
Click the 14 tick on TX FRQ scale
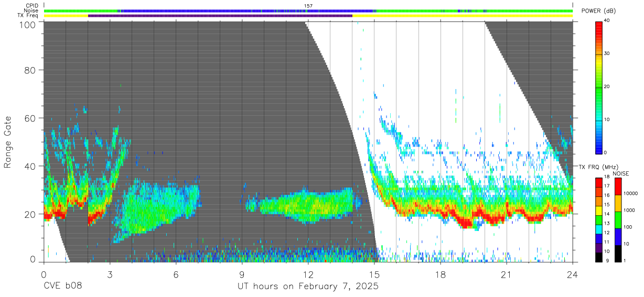608,215
